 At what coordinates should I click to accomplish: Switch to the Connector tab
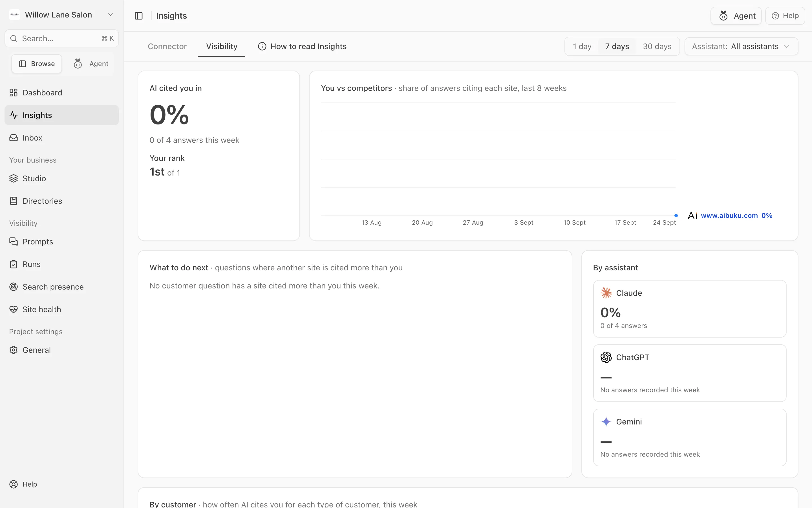(x=167, y=46)
